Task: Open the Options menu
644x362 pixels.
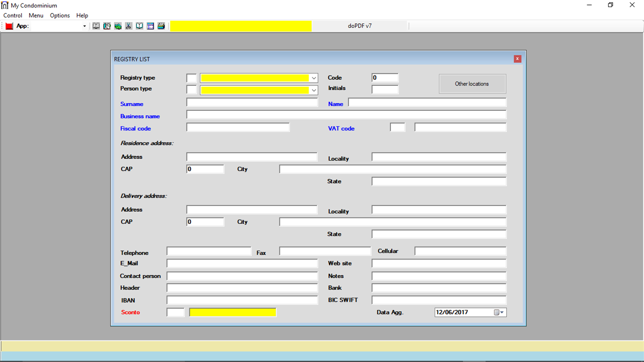Action: (x=60, y=15)
